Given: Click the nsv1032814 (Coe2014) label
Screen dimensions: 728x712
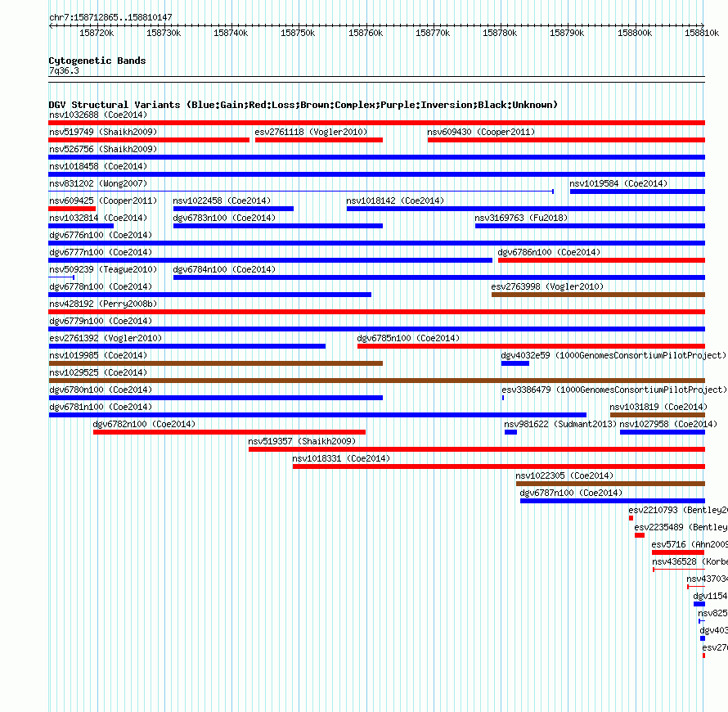Looking at the screenshot, I should (98, 218).
